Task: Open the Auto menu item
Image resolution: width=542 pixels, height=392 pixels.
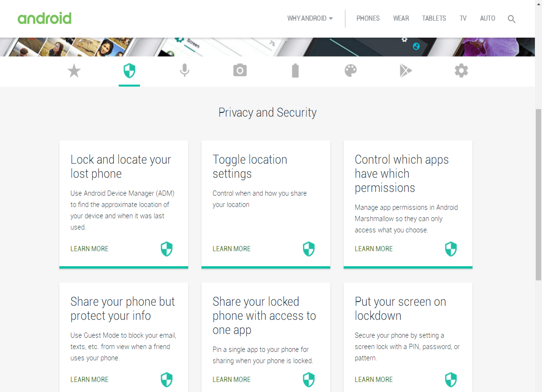Action: (x=488, y=19)
